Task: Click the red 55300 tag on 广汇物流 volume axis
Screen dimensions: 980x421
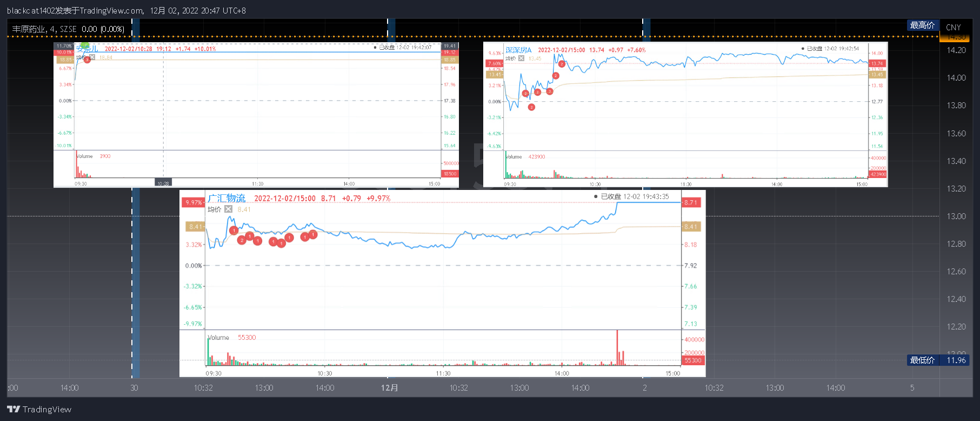Action: (693, 360)
